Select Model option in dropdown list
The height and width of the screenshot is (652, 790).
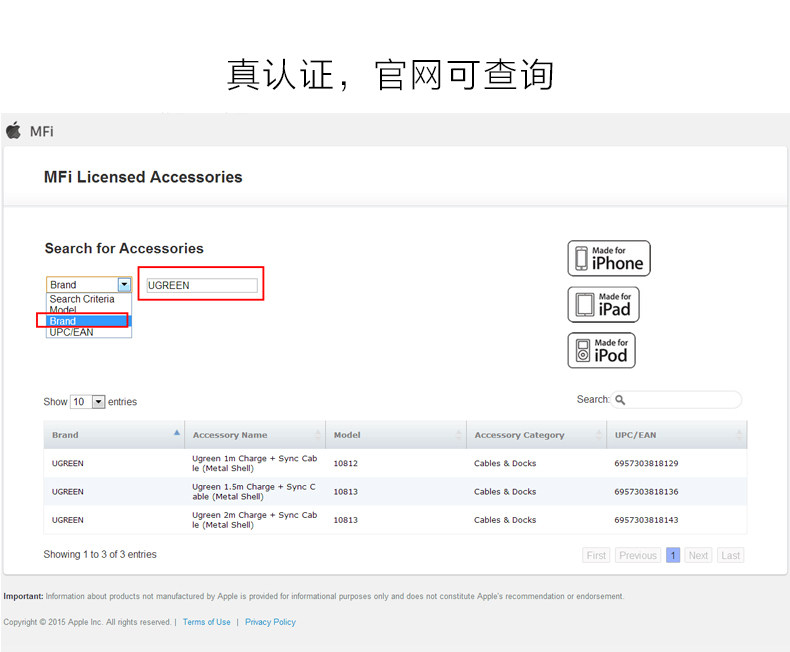pos(63,310)
